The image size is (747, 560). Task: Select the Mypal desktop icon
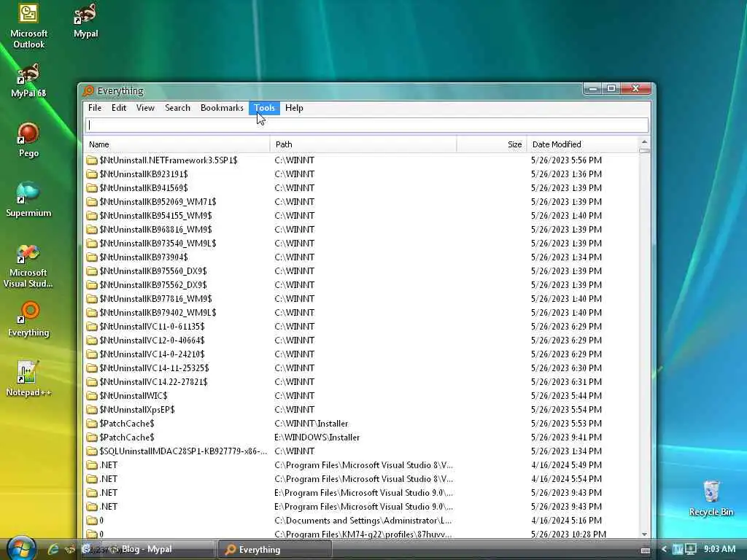86,21
